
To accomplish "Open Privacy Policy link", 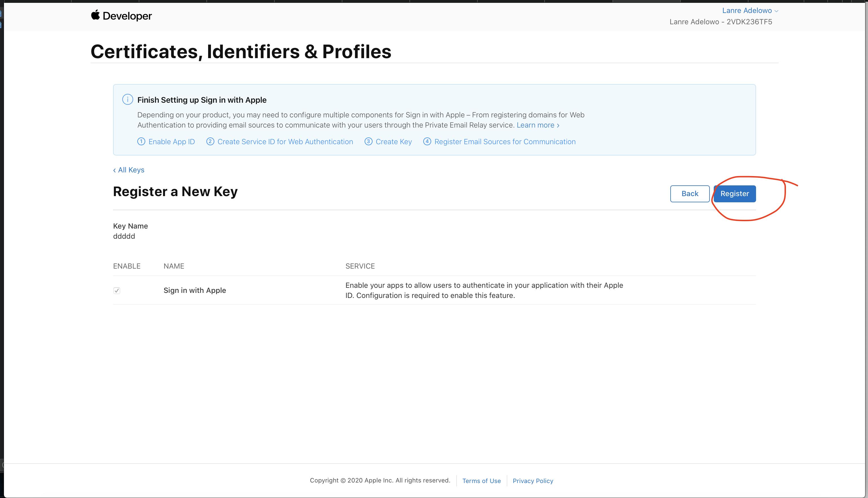I will [x=533, y=481].
